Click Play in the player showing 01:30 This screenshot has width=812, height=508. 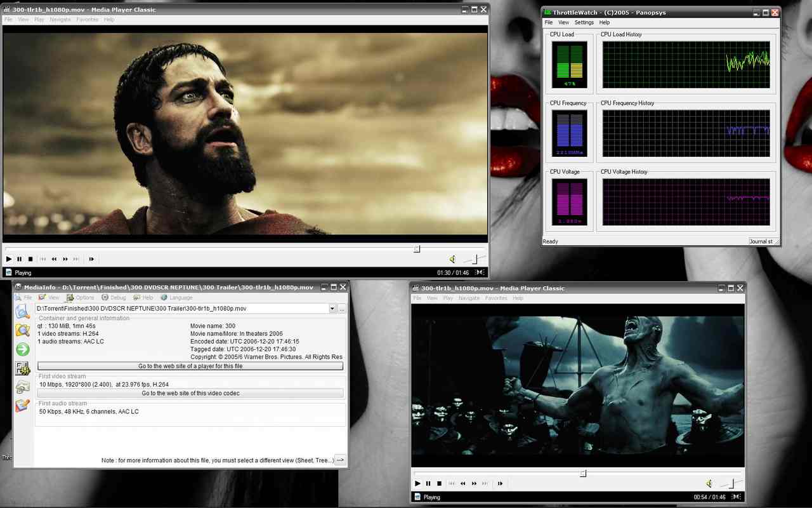tap(9, 259)
